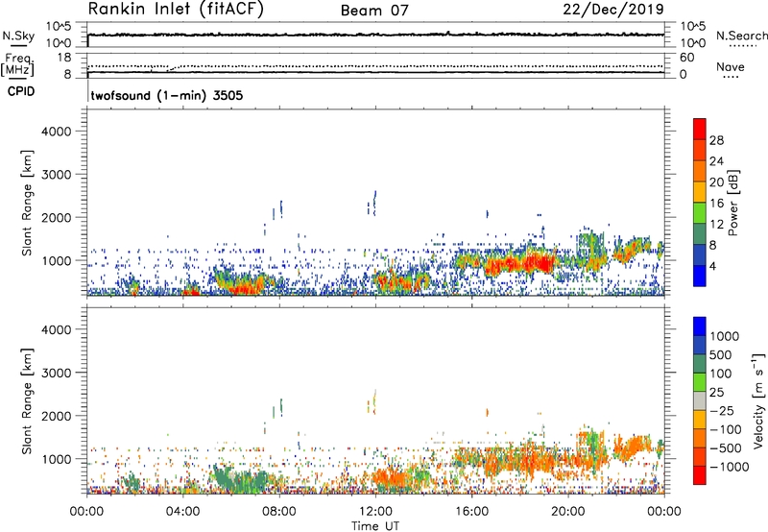
Task: Click the Slant Range label of velocity panel
Action: point(27,401)
